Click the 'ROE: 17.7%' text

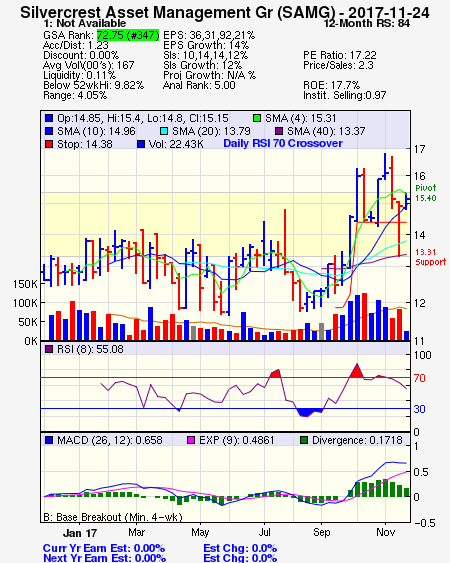[331, 85]
